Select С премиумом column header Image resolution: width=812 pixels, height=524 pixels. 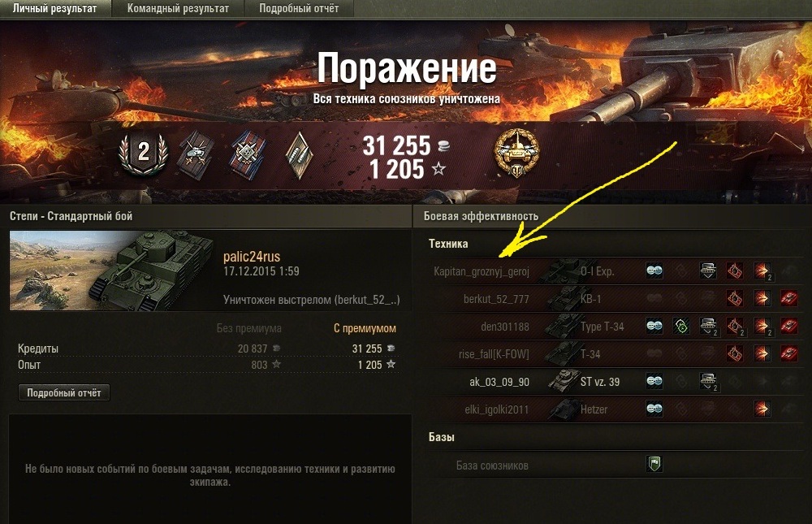(365, 328)
